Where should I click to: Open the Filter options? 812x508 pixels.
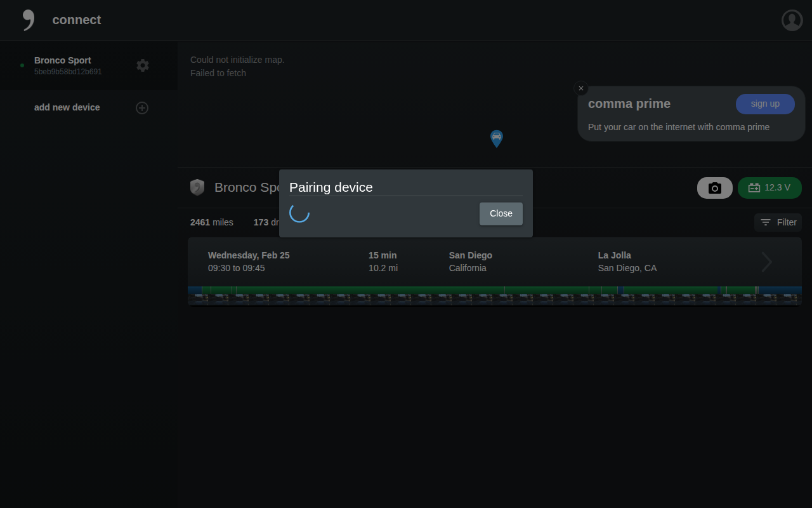click(x=778, y=222)
